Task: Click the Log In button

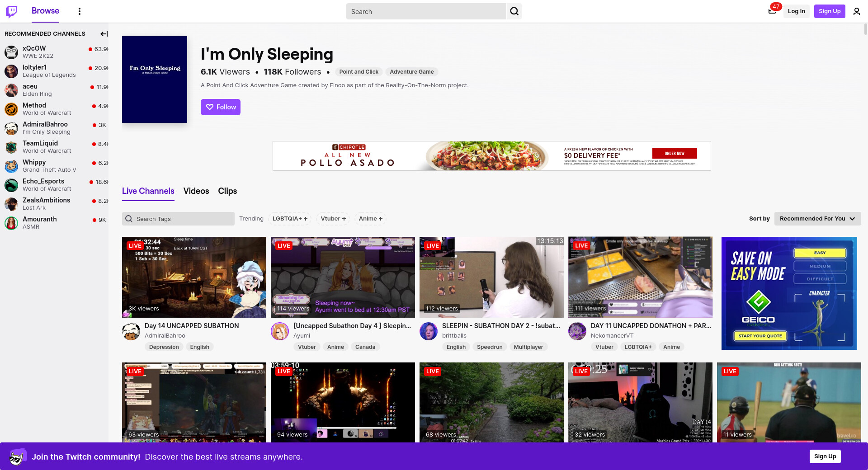Action: click(796, 11)
